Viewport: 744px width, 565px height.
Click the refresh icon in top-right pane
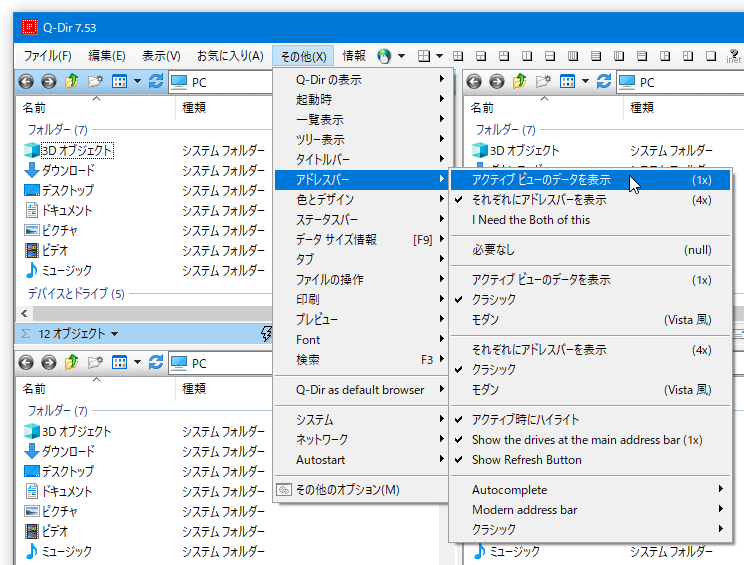604,82
